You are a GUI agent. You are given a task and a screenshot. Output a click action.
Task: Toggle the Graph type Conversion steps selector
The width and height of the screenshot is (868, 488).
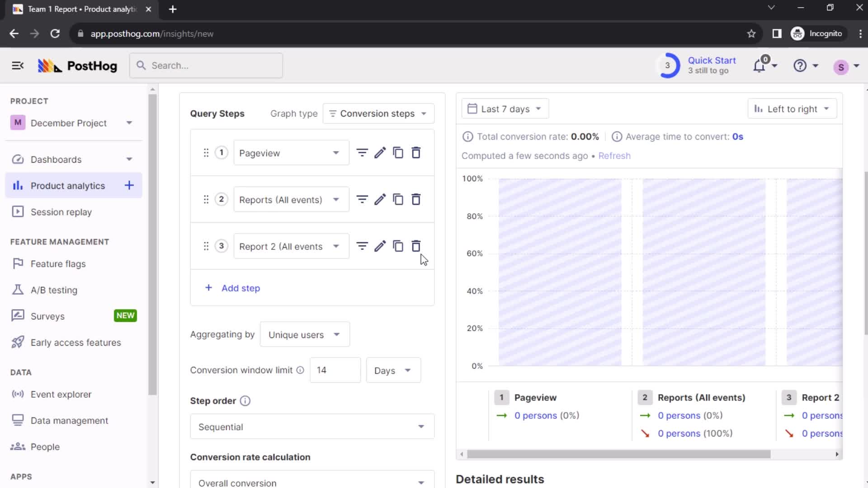click(x=378, y=113)
